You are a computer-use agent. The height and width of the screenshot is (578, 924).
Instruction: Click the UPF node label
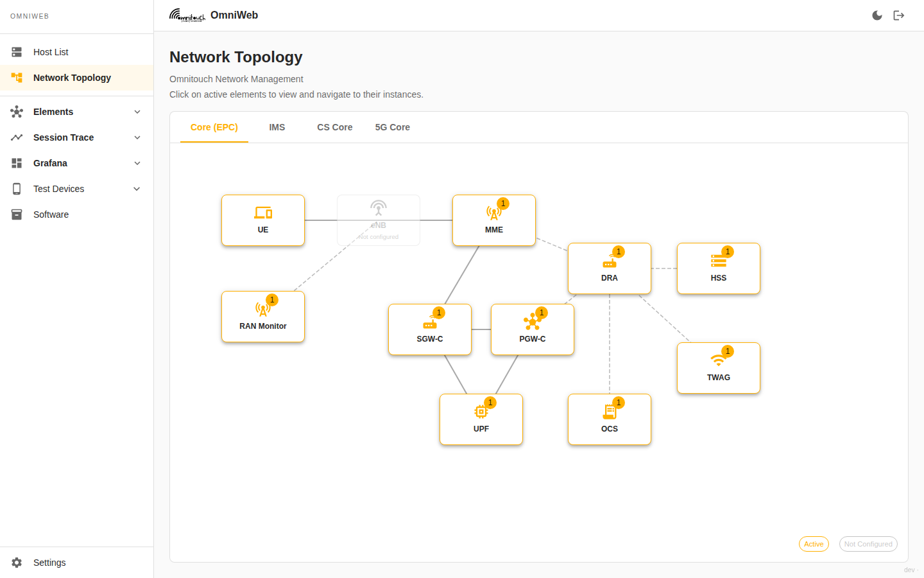[481, 429]
